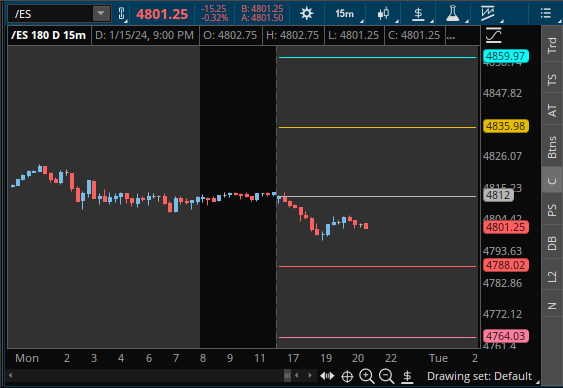Click the O: 4802.75 open value
The image size is (563, 388).
(x=230, y=35)
